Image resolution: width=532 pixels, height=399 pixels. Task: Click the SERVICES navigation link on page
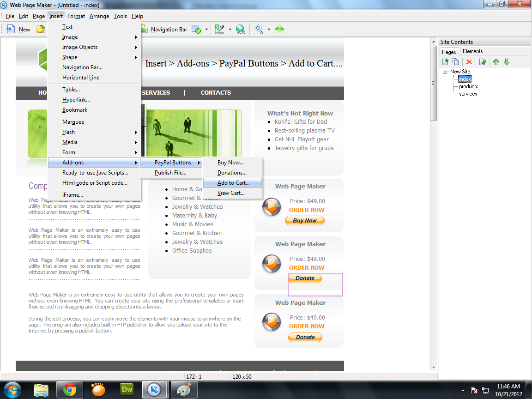click(156, 93)
